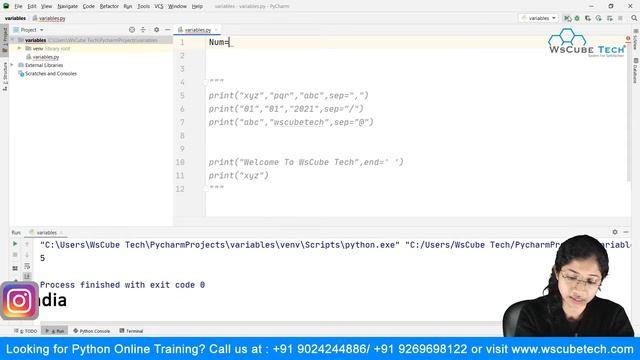The width and height of the screenshot is (640, 360).
Task: Hide the Run panel with minus icon
Action: coord(626,232)
